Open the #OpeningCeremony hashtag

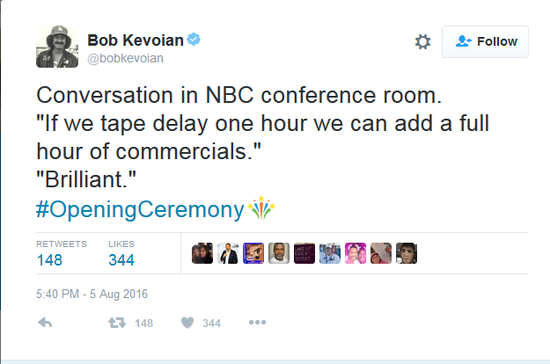[140, 210]
